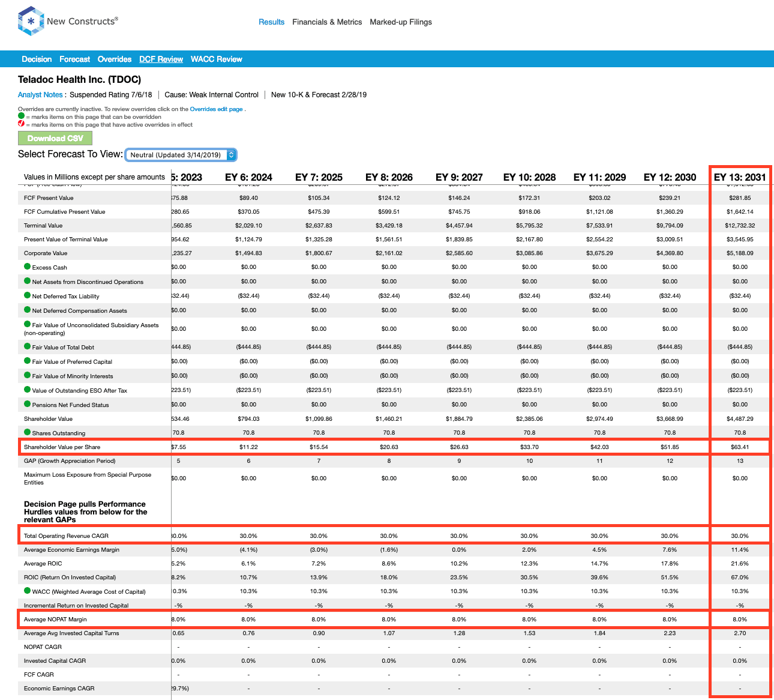Click Corporate Value cell $5,188.09
Image resolution: width=774 pixels, height=700 pixels.
(x=740, y=253)
